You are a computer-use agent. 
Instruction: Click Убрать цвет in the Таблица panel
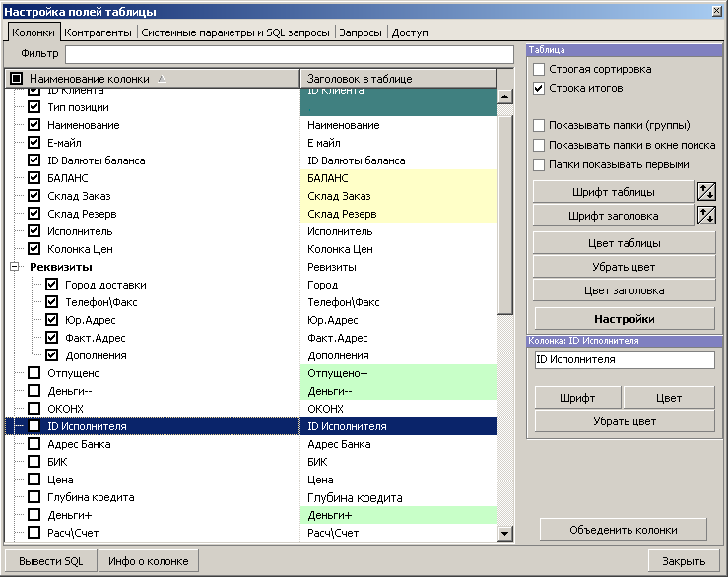pos(624,267)
